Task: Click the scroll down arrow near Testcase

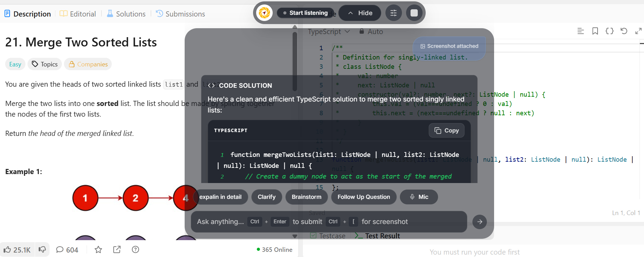Action: (295, 236)
